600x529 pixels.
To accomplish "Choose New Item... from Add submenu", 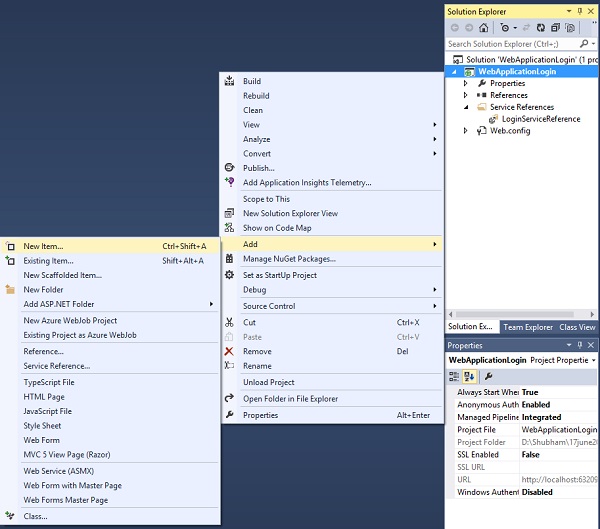I will (110, 246).
